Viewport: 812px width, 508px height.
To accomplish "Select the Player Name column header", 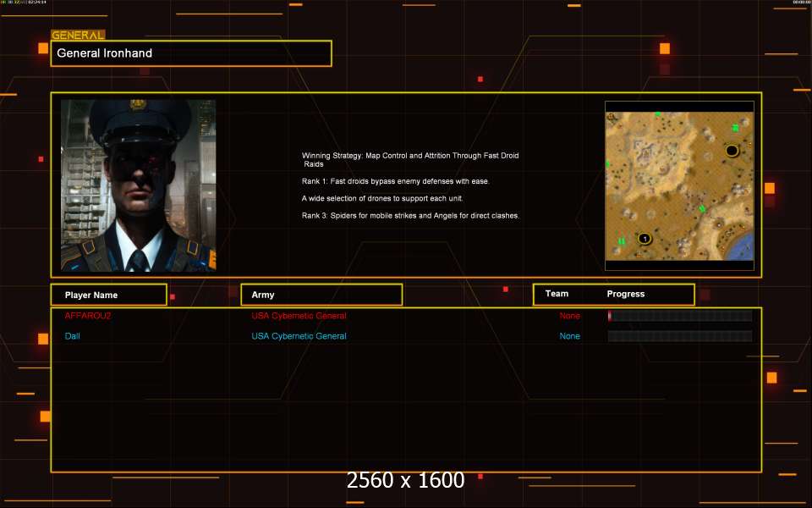I will pyautogui.click(x=108, y=295).
